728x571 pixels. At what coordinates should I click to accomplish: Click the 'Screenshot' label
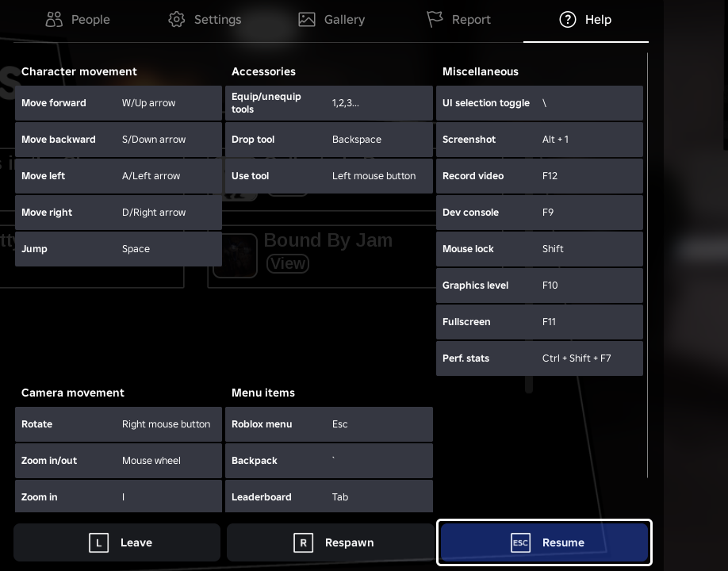pyautogui.click(x=469, y=140)
